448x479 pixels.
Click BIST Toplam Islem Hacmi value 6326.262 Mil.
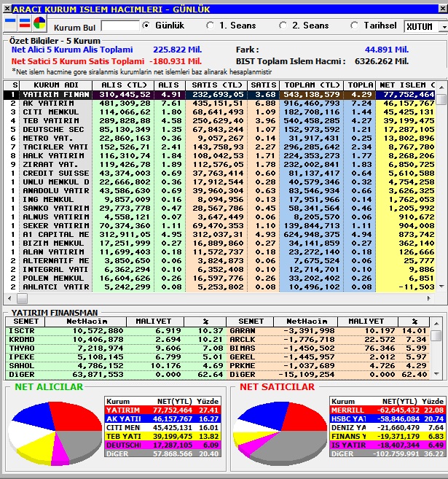[382, 61]
